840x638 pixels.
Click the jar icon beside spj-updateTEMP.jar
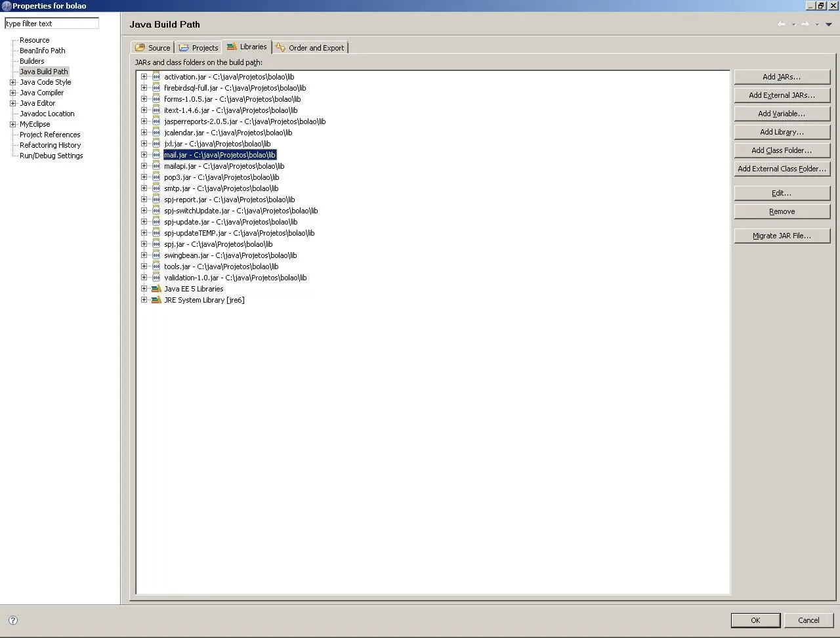pyautogui.click(x=156, y=233)
